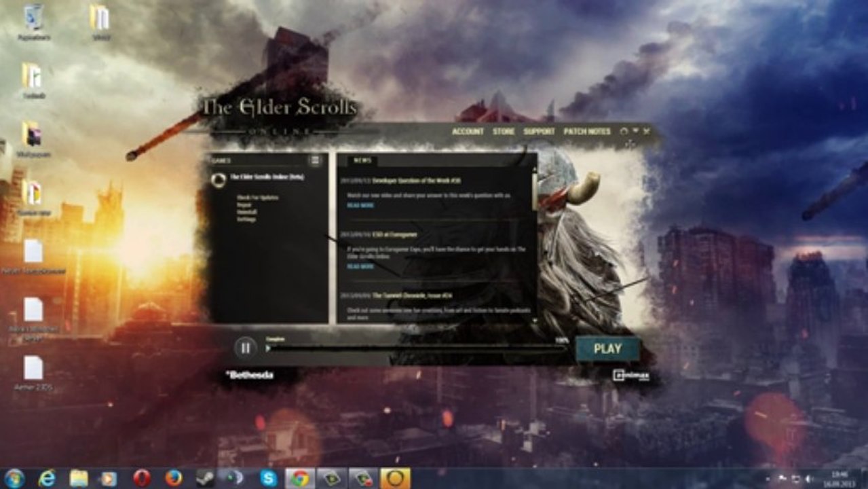Select The Elder Scrolls Online (Beta) game entry
Screen dimensions: 868x489
click(266, 177)
